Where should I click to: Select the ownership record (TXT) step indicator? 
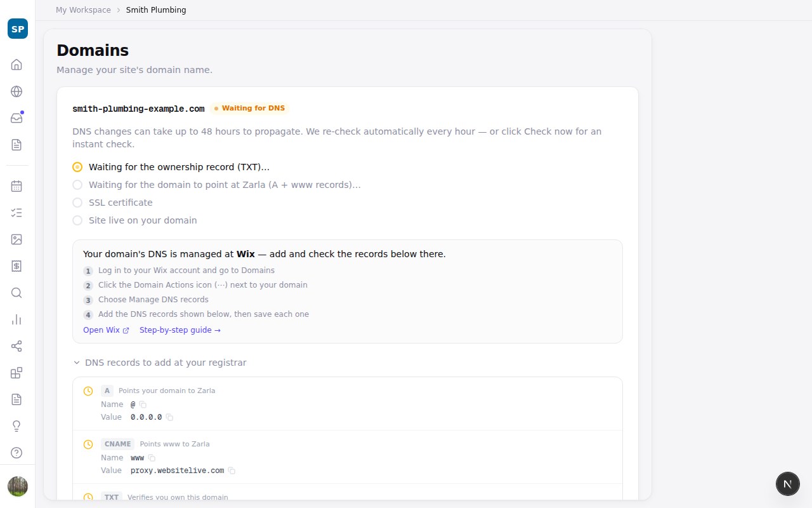coord(77,167)
